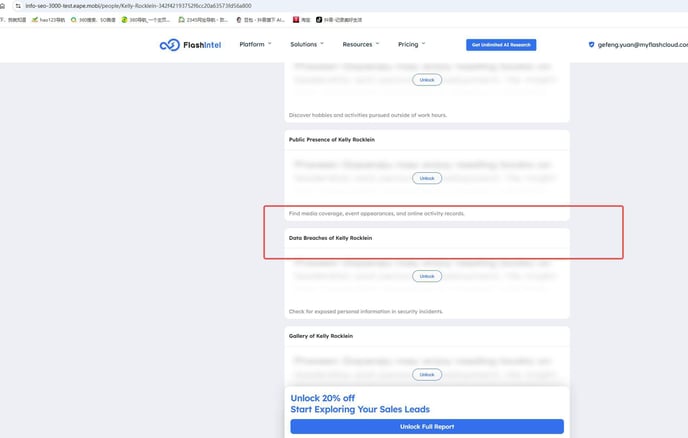Click the Unlock Full Report button
Screen dimensions: 688x438
[427, 427]
